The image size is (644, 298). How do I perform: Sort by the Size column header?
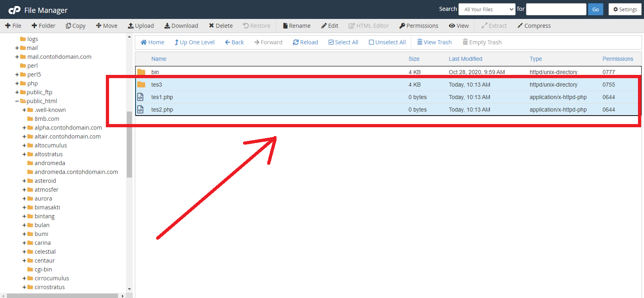pos(414,59)
